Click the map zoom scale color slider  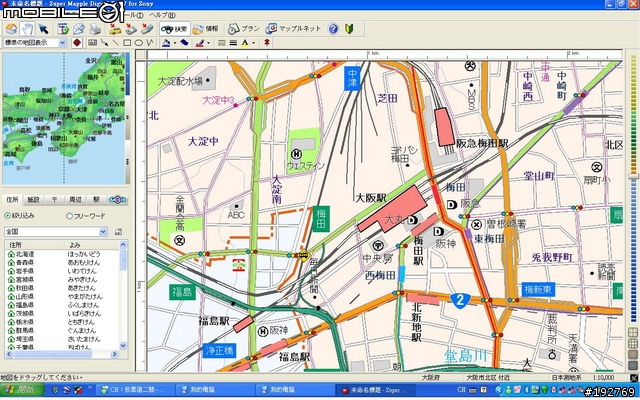coord(633,176)
